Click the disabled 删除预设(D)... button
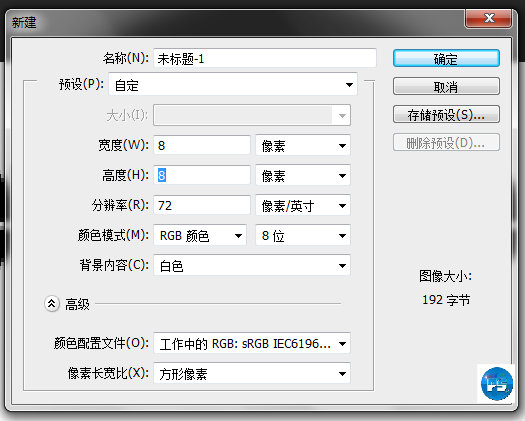Screen dimensions: 525x421 [446, 143]
